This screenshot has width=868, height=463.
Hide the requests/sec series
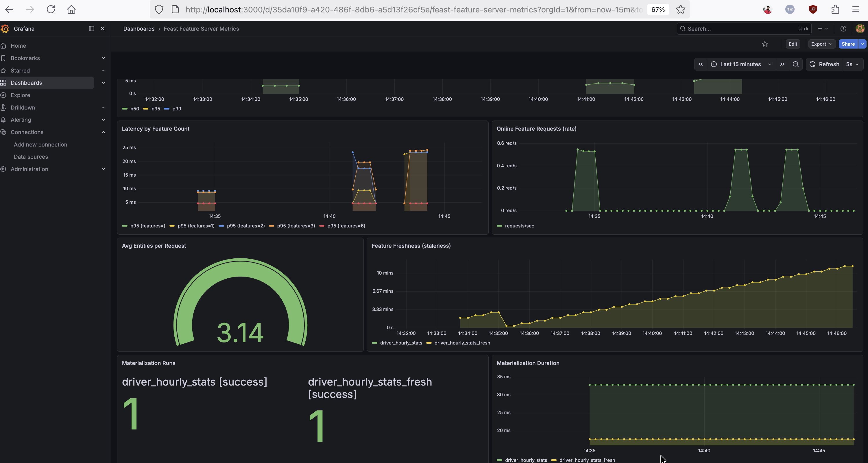pos(519,226)
